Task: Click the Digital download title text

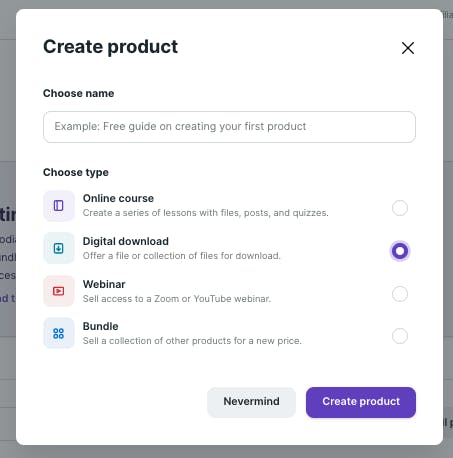Action: pos(126,241)
